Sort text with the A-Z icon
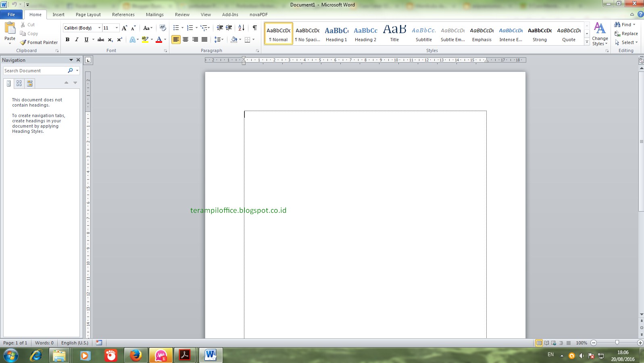This screenshot has width=644, height=363. coord(242,28)
